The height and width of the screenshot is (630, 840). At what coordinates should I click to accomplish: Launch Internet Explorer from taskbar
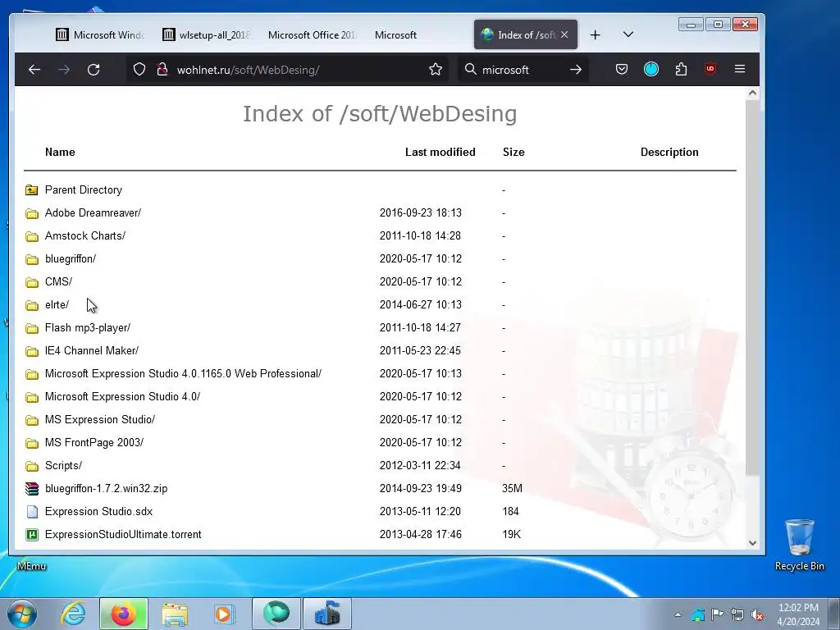(73, 614)
